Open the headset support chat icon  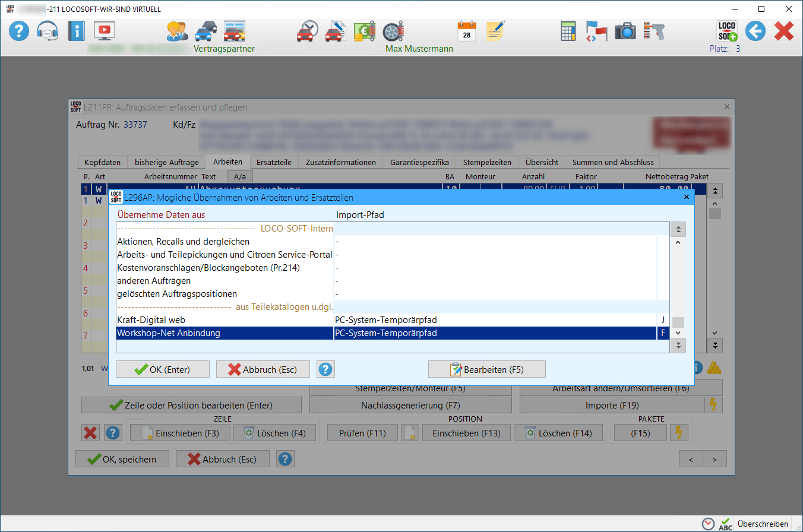(x=48, y=31)
